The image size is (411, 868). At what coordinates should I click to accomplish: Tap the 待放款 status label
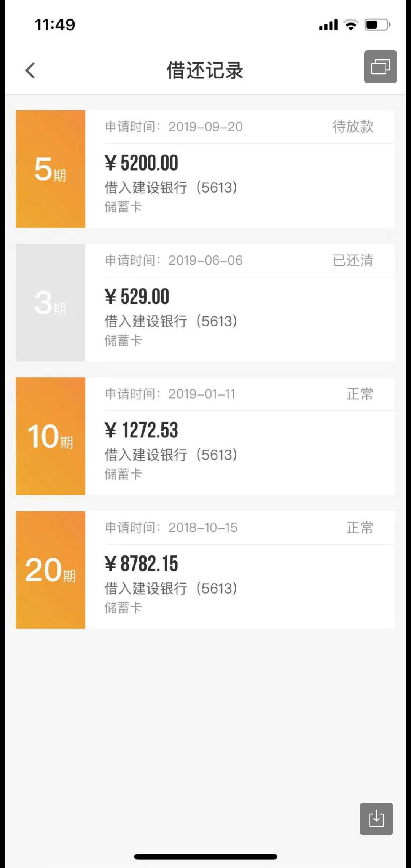tap(353, 127)
